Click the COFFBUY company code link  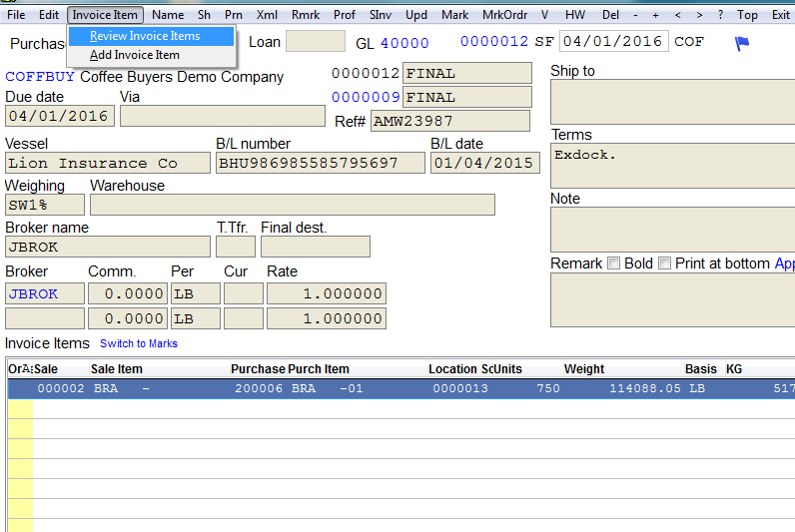pos(40,77)
